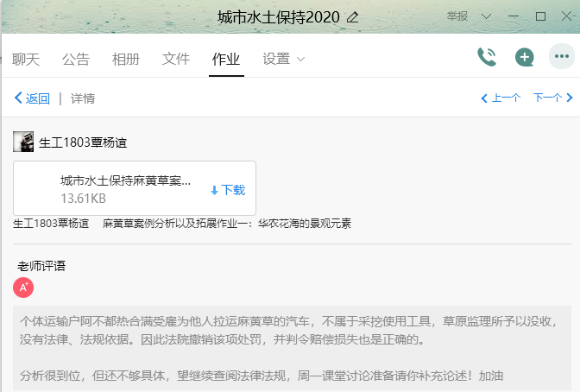Click the red teacher comment avatar icon
This screenshot has height=392, width=580.
click(23, 287)
